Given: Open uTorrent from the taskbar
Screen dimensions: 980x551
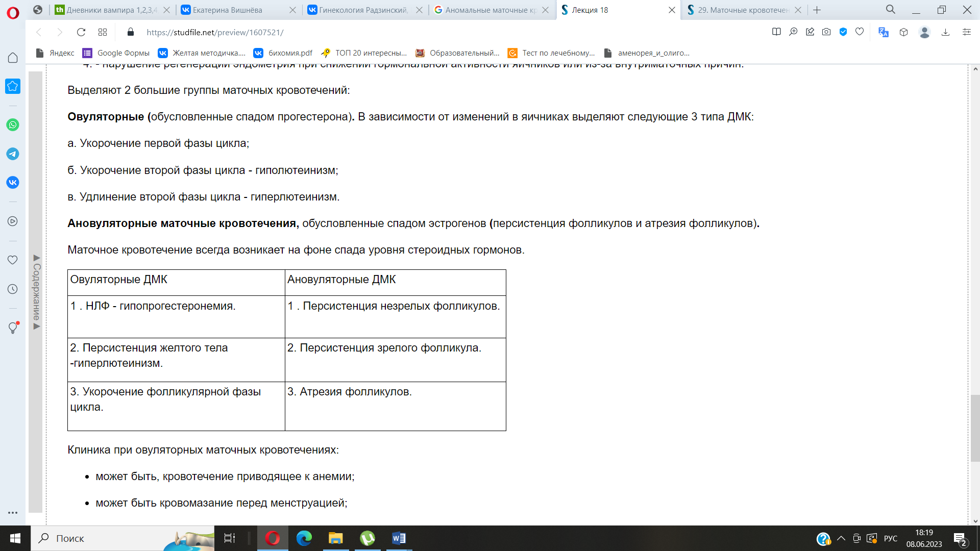Looking at the screenshot, I should pos(367,538).
